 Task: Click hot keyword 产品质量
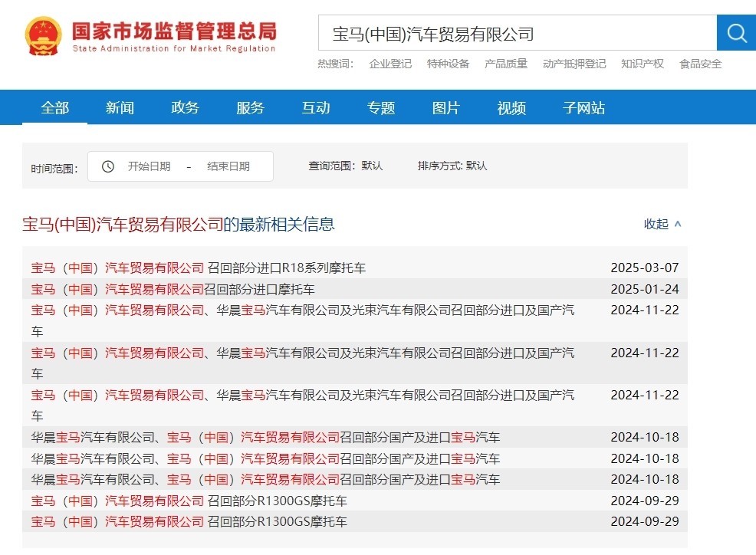506,64
